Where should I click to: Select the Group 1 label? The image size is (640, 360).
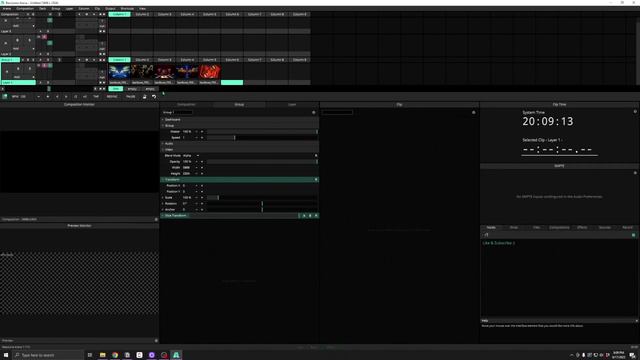click(x=10, y=60)
